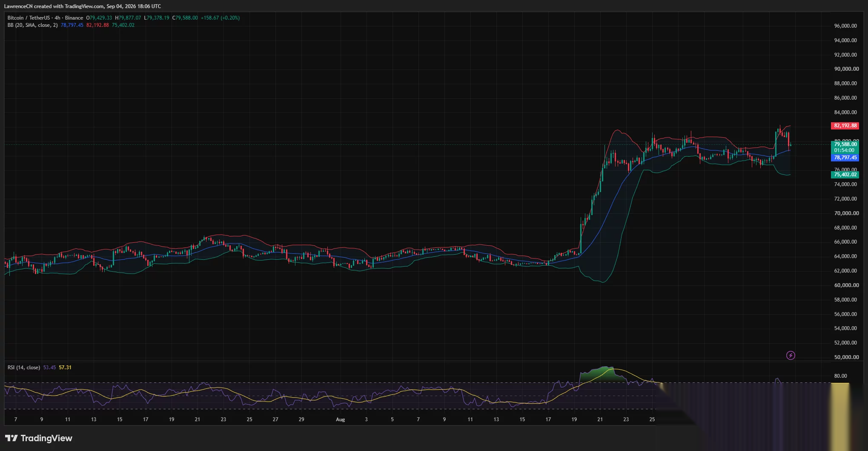The image size is (868, 451).
Task: Click the yellow RSI average value 57.31
Action: 65,368
